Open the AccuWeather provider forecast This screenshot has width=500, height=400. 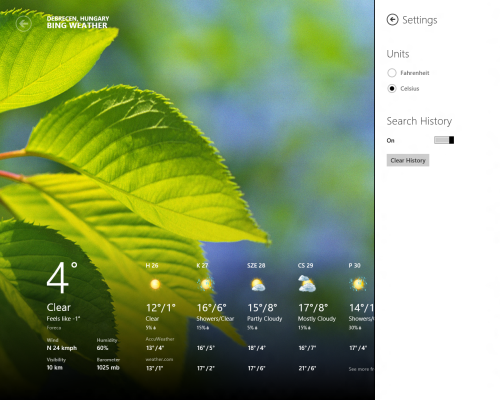pyautogui.click(x=160, y=339)
